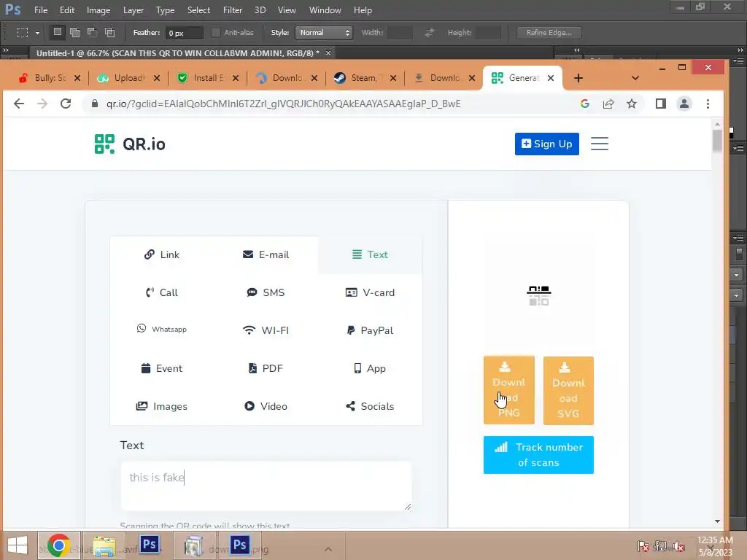Select the WI-FI QR type
This screenshot has width=747, height=560.
pyautogui.click(x=266, y=330)
